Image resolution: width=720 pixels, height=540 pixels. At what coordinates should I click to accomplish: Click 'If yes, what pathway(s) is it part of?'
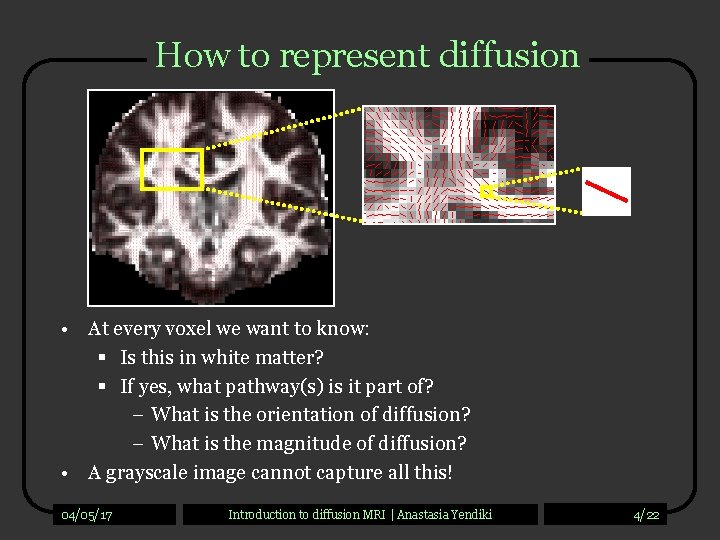(x=277, y=387)
